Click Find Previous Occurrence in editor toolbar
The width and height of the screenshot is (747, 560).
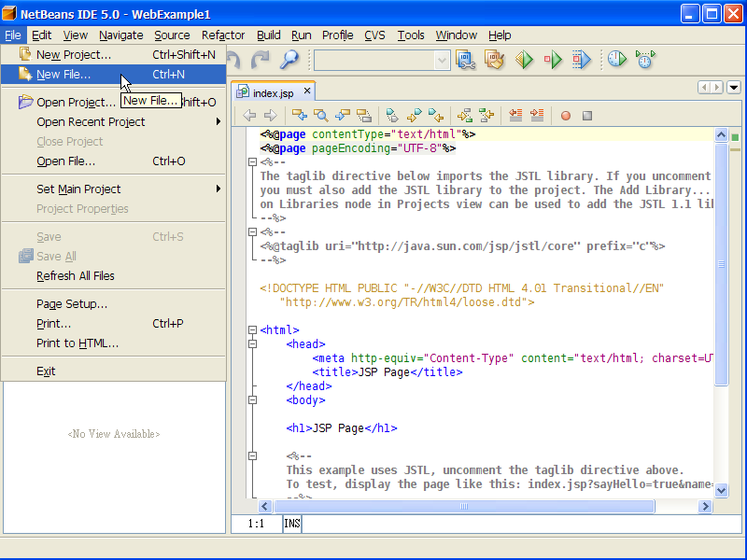click(x=299, y=115)
